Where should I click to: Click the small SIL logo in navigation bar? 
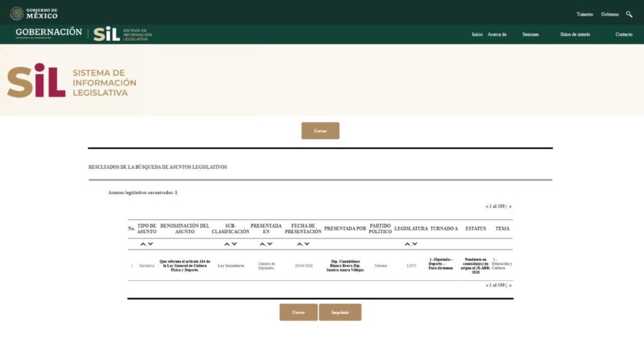123,34
